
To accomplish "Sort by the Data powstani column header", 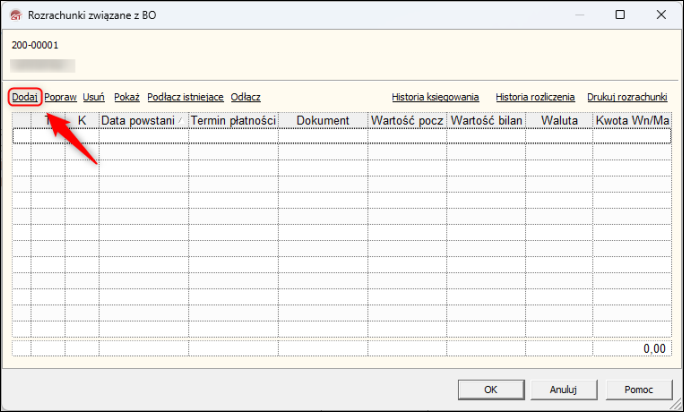I will [143, 121].
